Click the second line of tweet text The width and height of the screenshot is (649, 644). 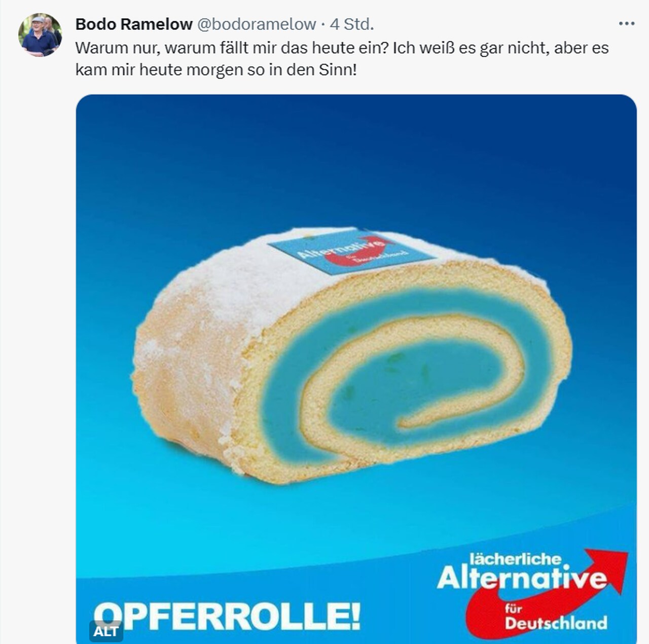[216, 69]
